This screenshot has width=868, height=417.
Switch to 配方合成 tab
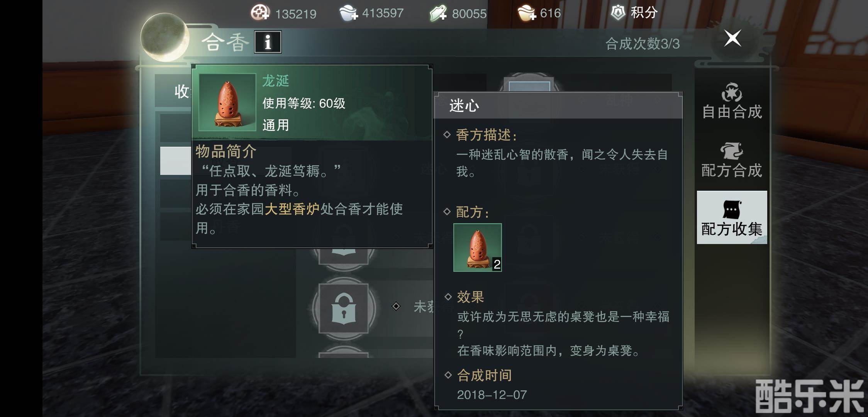click(x=732, y=160)
